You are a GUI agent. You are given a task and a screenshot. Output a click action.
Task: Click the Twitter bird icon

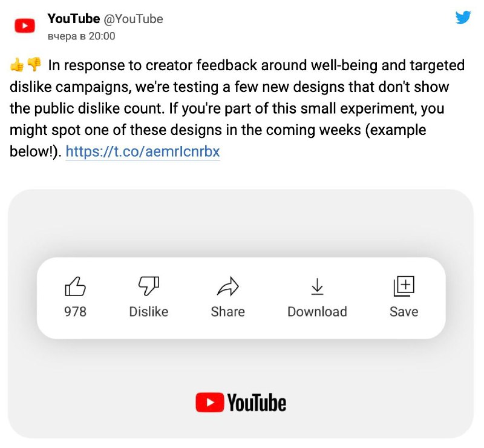[x=463, y=17]
